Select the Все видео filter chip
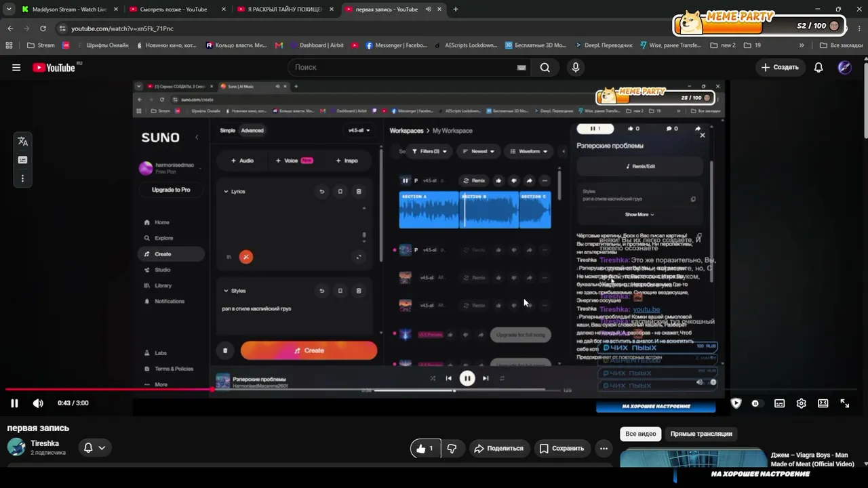This screenshot has width=868, height=488. [641, 434]
